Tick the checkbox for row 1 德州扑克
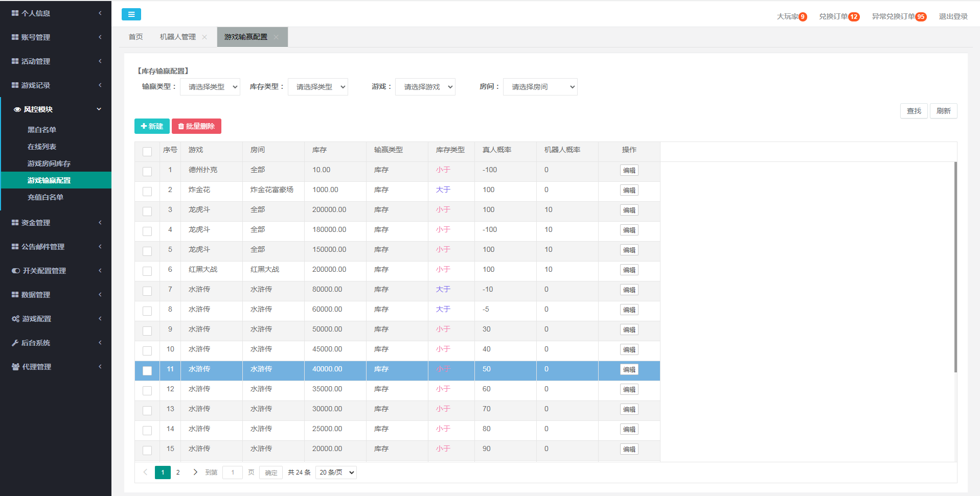 coord(147,171)
